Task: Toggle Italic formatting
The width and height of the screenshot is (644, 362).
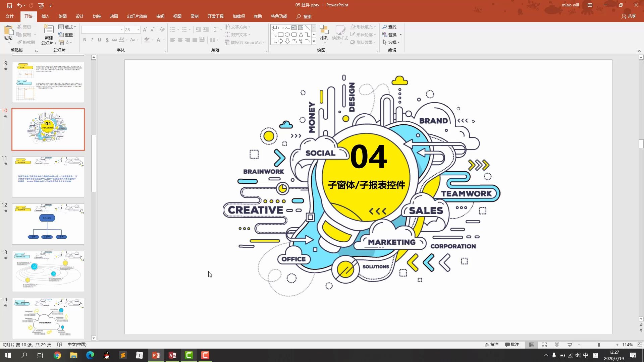Action: pyautogui.click(x=92, y=40)
